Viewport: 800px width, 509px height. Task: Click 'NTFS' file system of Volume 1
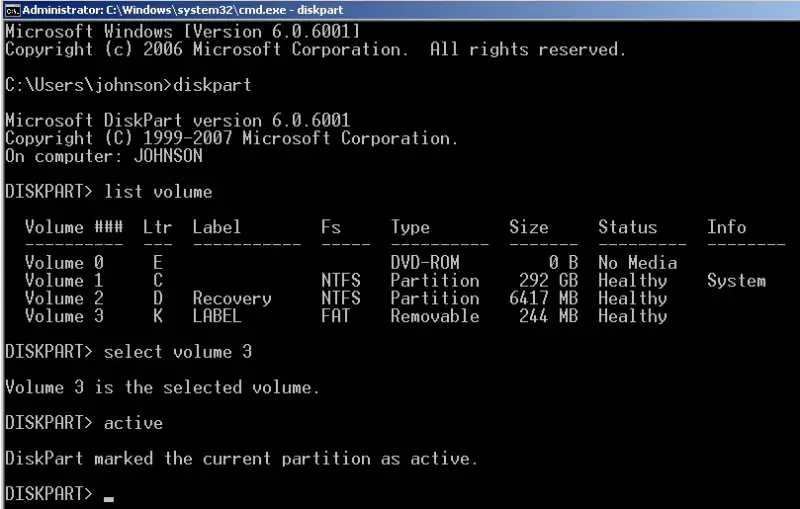click(x=341, y=281)
